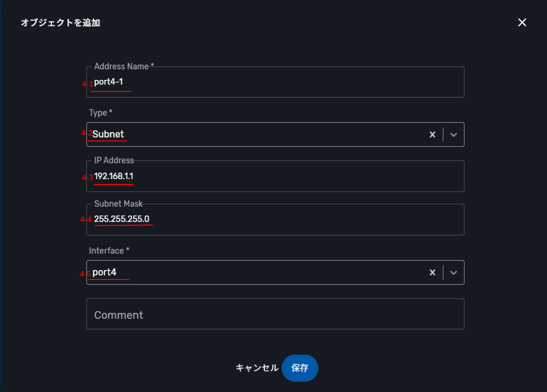Save the object with 保存 button
This screenshot has width=547, height=392.
[x=300, y=368]
